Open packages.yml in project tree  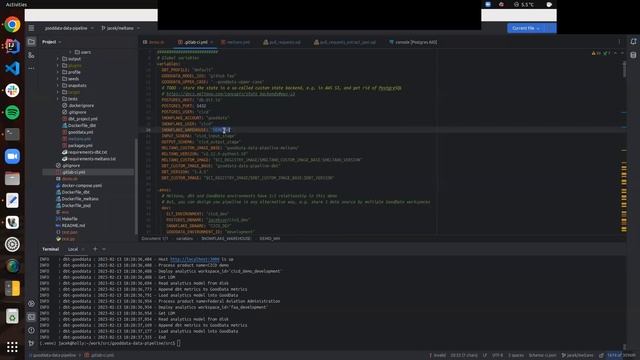[x=78, y=145]
